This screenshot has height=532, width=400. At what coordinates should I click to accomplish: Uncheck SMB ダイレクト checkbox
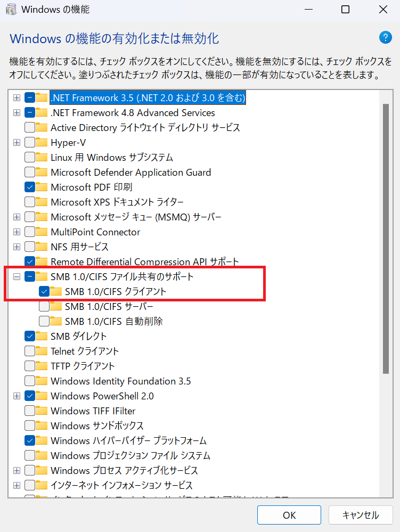[30, 336]
